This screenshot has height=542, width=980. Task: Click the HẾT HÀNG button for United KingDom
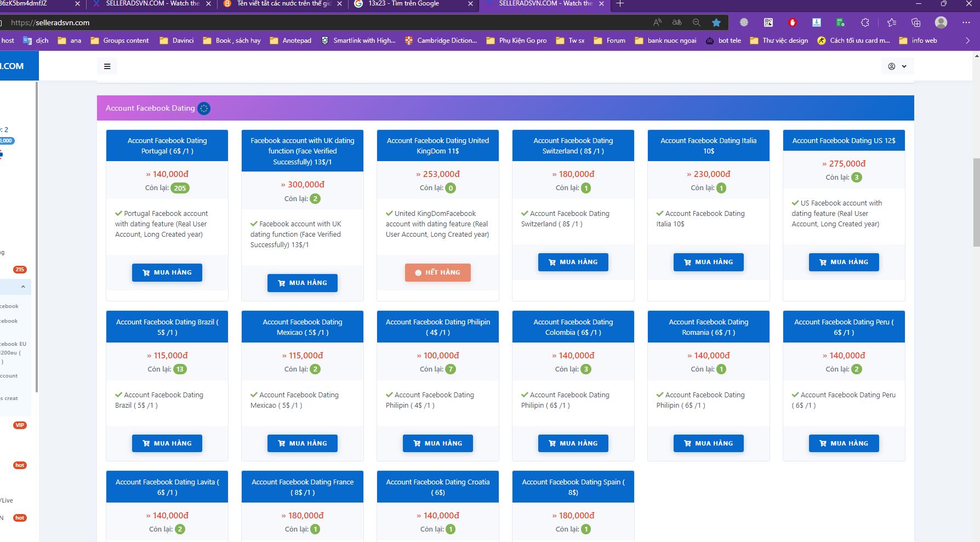(x=438, y=272)
